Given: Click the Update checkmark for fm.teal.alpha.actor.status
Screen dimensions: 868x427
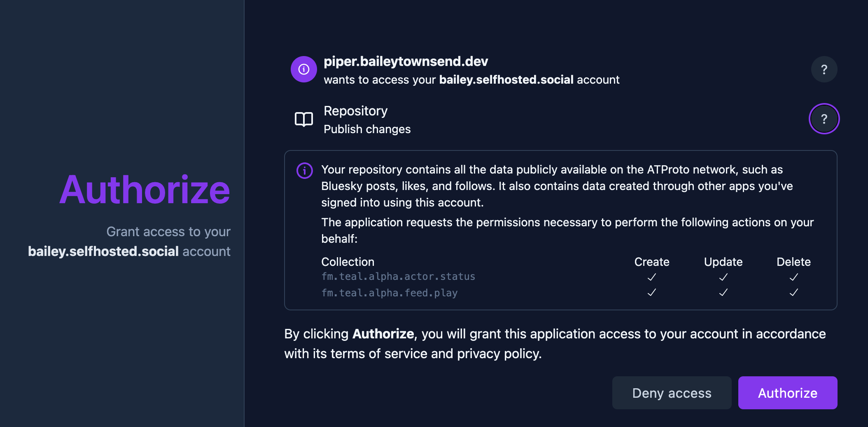Looking at the screenshot, I should (723, 277).
